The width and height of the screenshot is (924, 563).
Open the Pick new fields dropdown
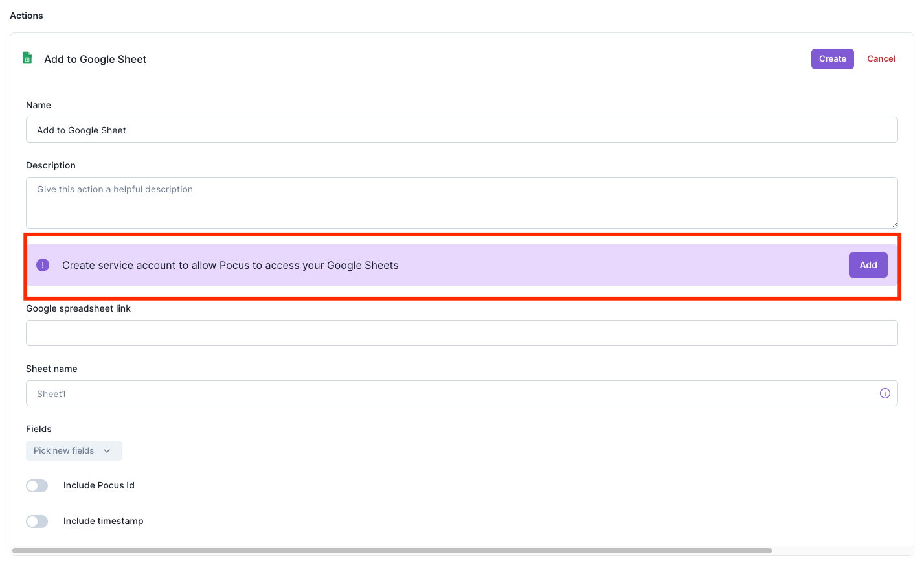click(x=74, y=451)
